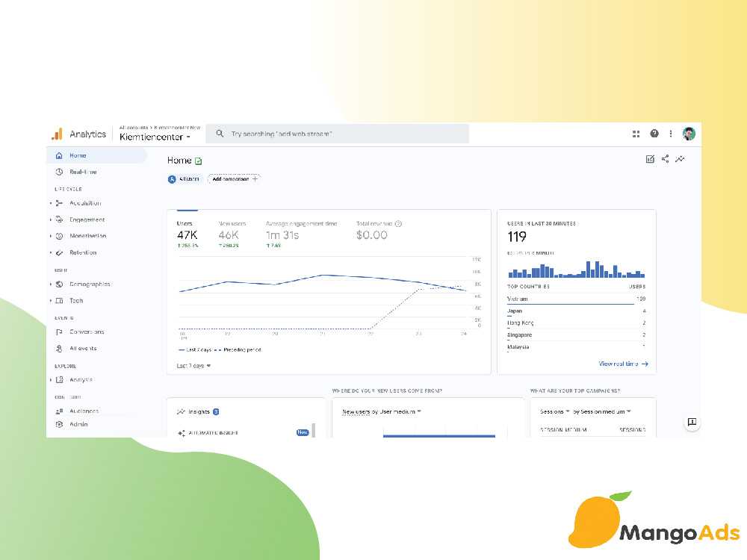Select the Users 47K metric tab

point(187,234)
